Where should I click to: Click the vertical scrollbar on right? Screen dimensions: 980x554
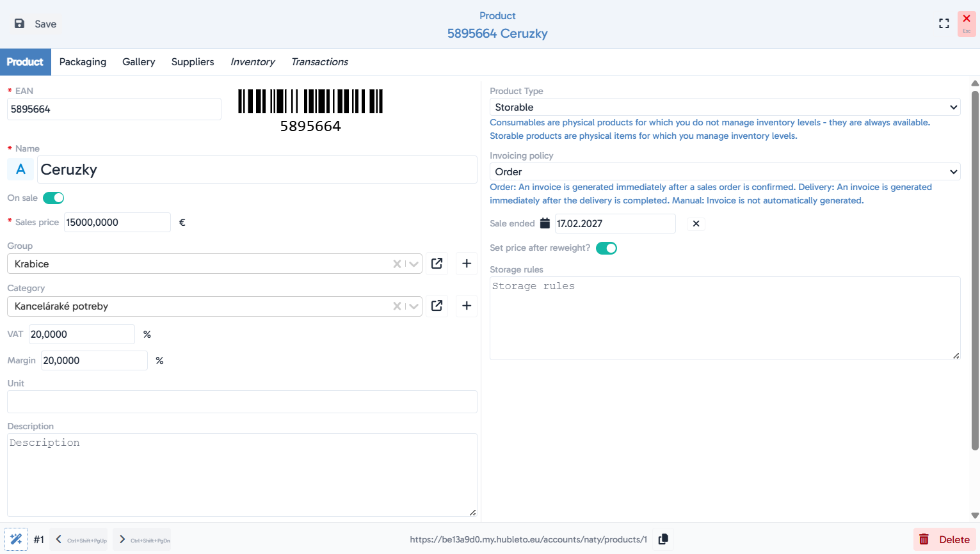975,270
